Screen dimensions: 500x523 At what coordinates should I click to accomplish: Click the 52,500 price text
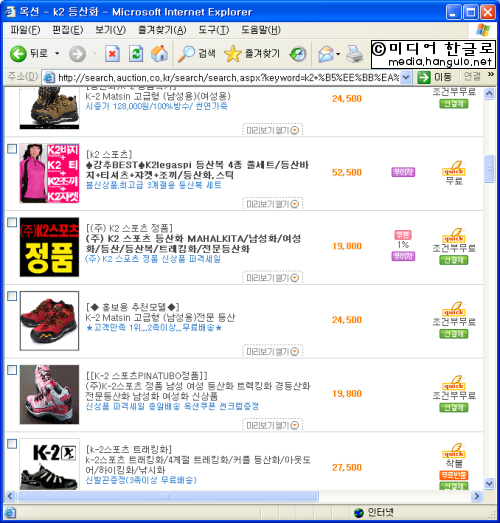point(347,172)
